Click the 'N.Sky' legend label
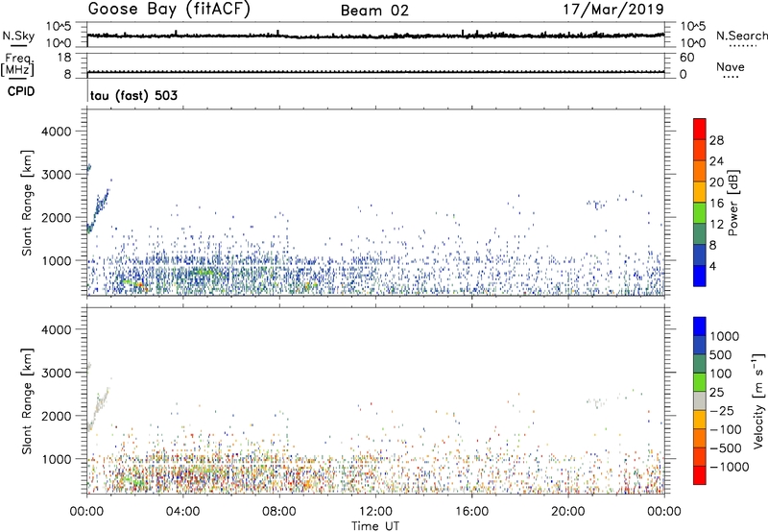Viewport: 768px width, 532px height. [x=18, y=36]
